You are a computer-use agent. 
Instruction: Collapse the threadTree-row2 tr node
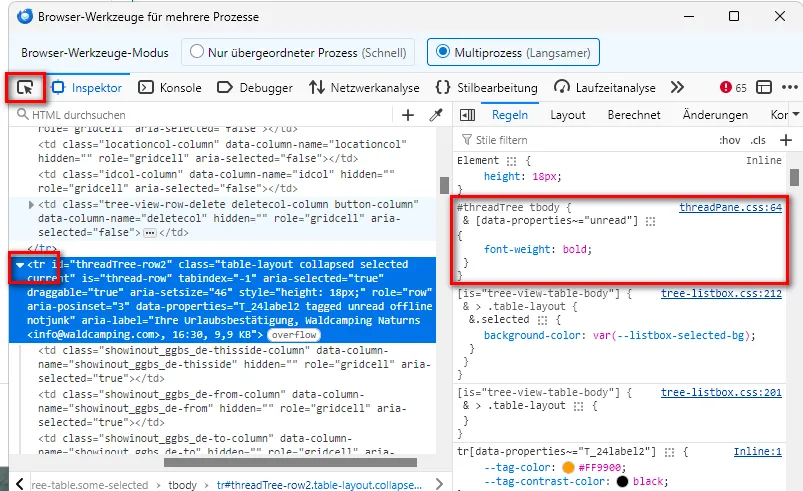click(19, 265)
